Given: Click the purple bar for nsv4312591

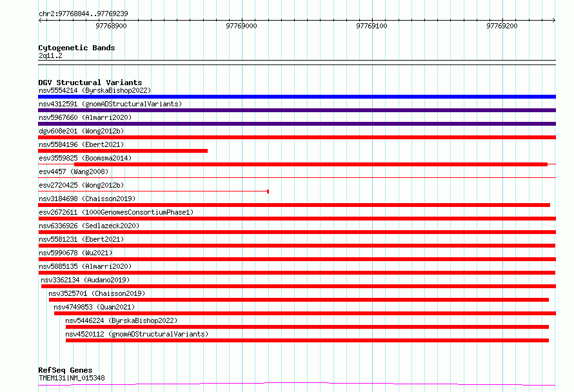Looking at the screenshot, I should 297,110.
